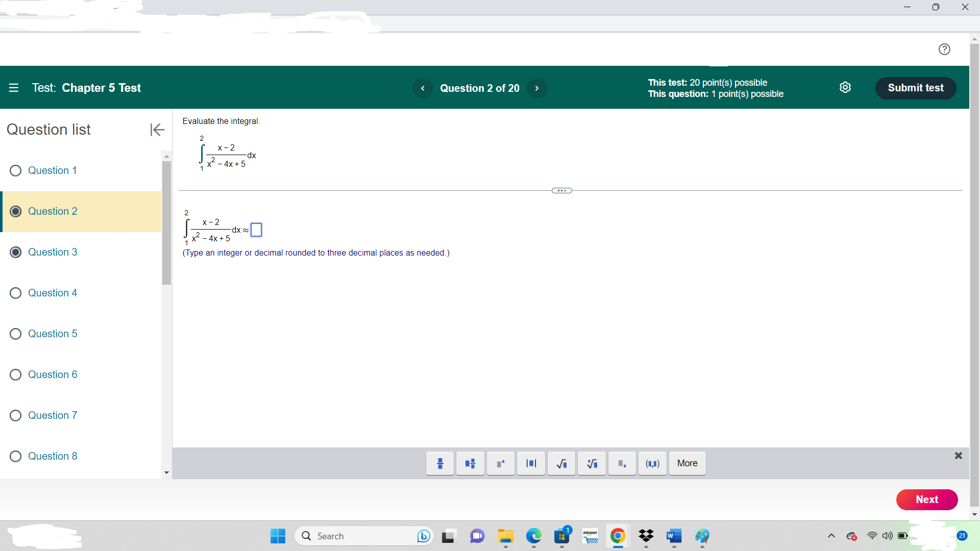
Task: Click the Next button
Action: pos(927,499)
